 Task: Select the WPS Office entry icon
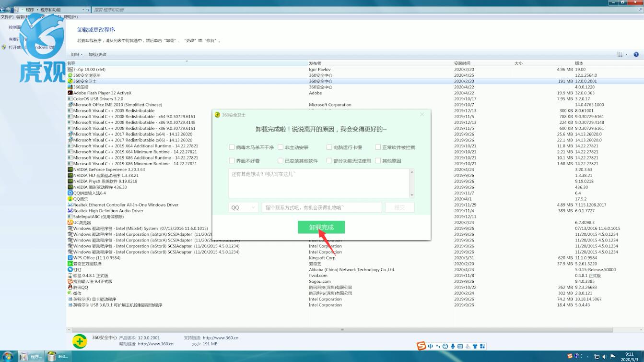tap(70, 258)
